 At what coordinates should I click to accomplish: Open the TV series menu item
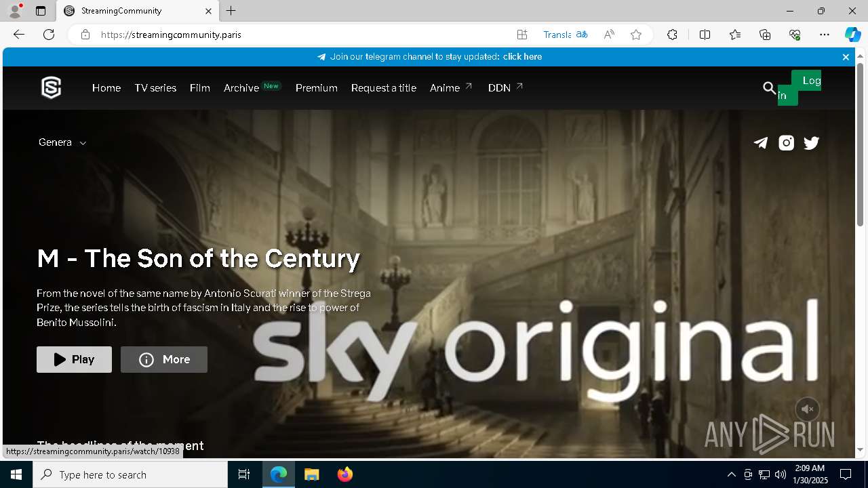pyautogui.click(x=155, y=87)
